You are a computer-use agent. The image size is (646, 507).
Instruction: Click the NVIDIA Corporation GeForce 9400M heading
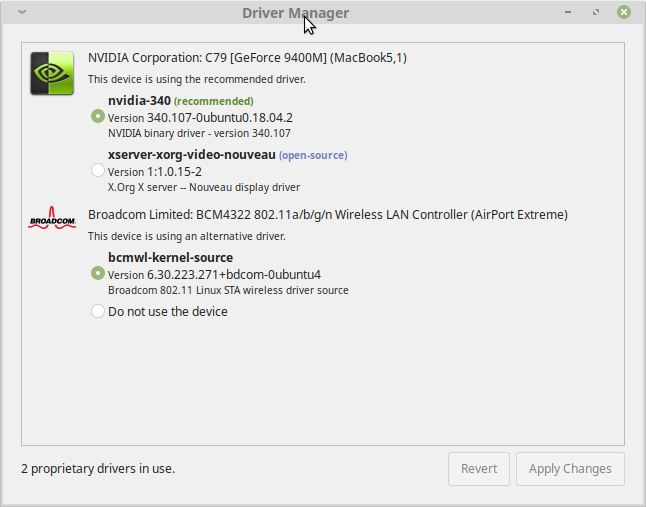(247, 58)
